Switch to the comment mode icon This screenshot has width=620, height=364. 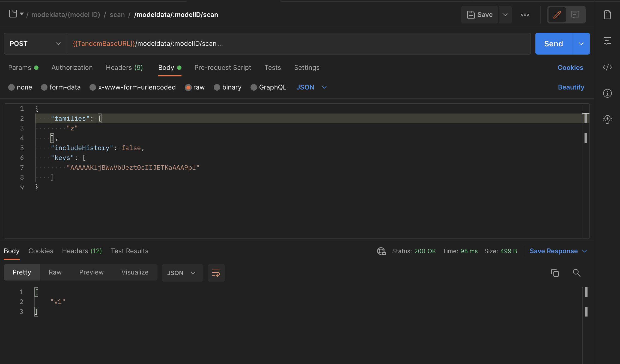pyautogui.click(x=575, y=15)
